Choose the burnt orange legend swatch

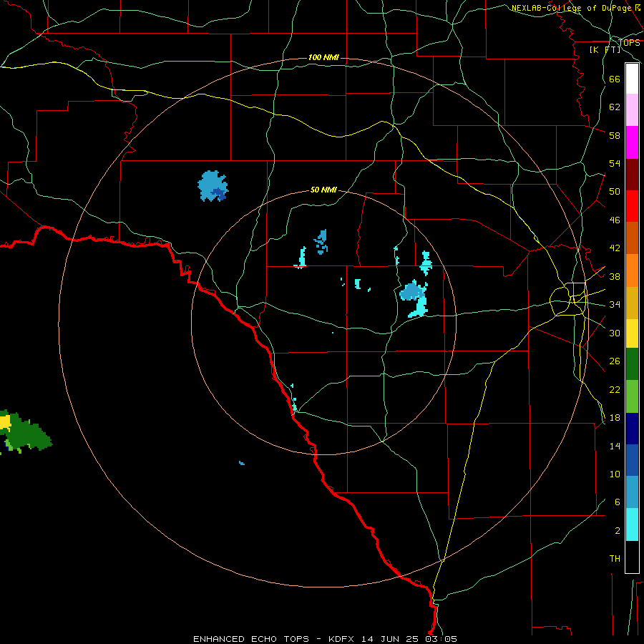[x=632, y=238]
